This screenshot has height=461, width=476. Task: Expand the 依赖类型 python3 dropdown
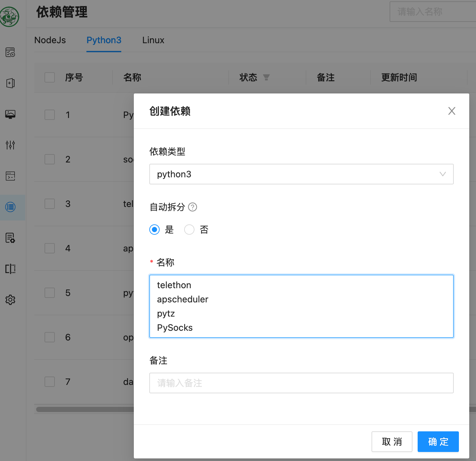(301, 174)
